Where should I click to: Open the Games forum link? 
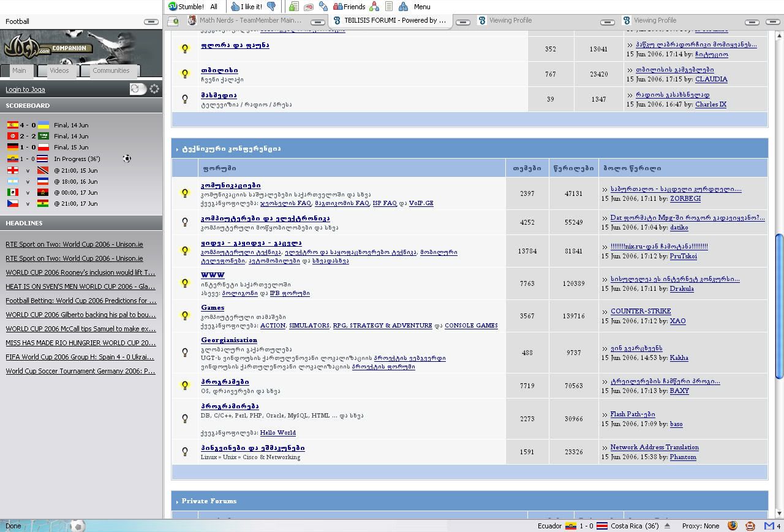coord(213,307)
